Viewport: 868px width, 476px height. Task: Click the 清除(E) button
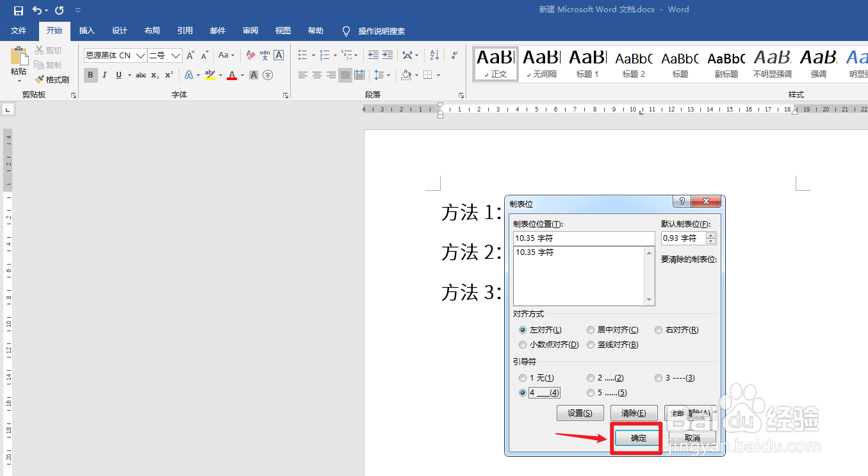634,413
